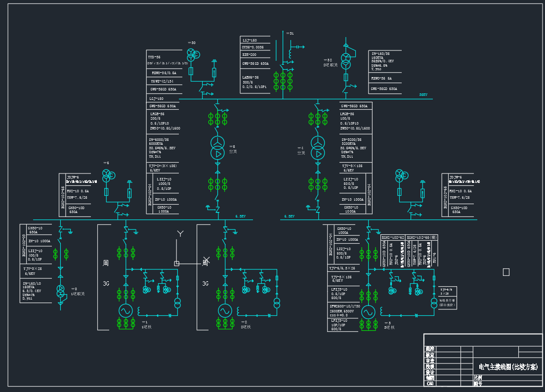Click the number 32 station transformer symbol
Screen dimensions: 545x392
[346, 60]
